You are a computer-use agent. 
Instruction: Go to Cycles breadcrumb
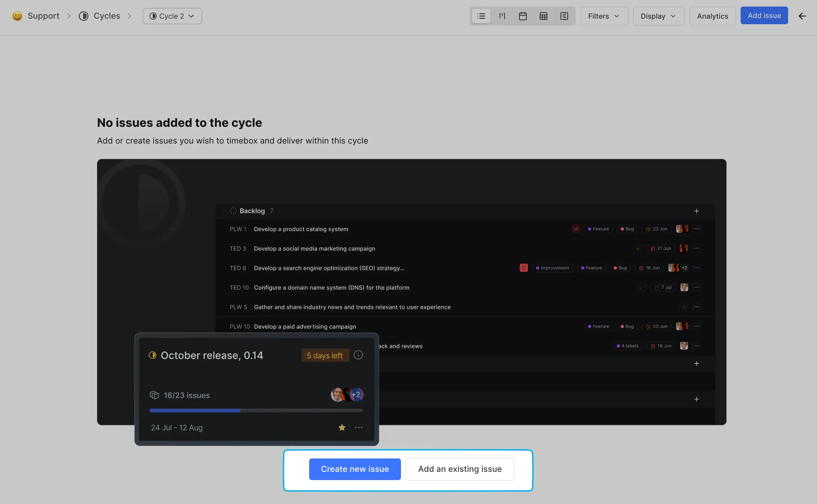[x=107, y=16]
